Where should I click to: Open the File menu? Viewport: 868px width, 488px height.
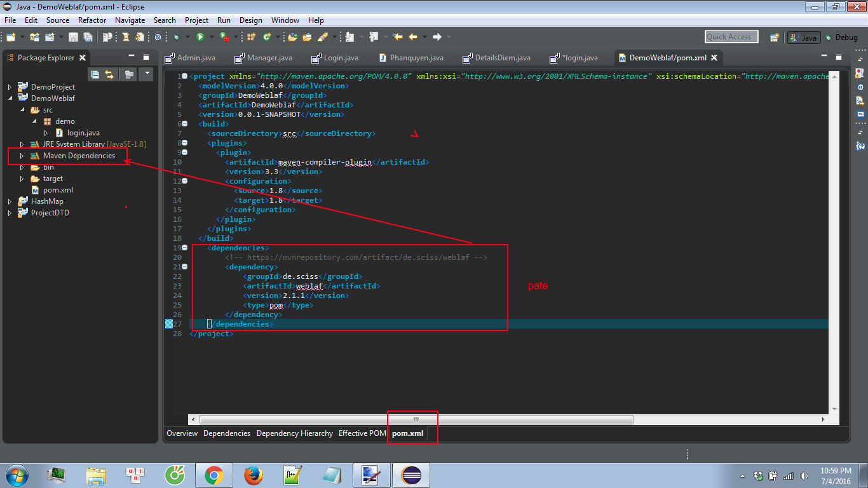[10, 20]
